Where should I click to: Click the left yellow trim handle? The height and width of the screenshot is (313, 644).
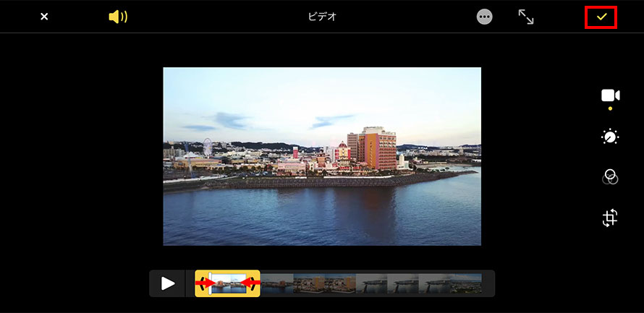[x=199, y=283]
